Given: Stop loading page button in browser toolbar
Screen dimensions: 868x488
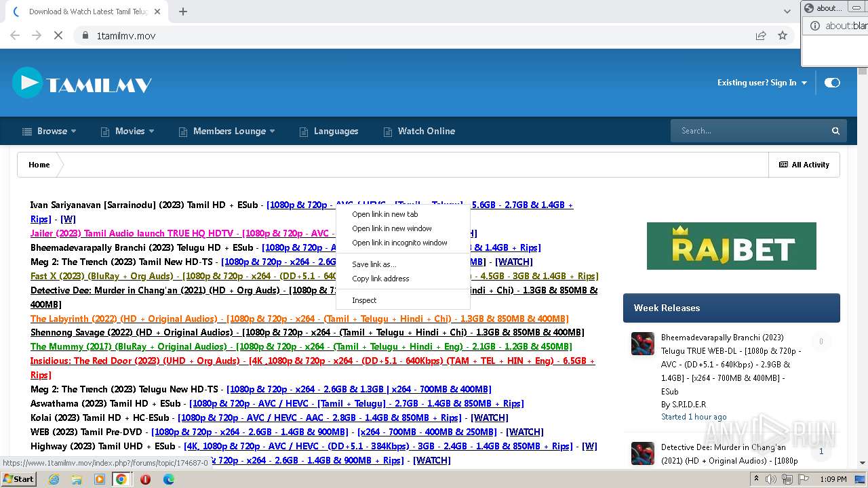Looking at the screenshot, I should [x=58, y=35].
